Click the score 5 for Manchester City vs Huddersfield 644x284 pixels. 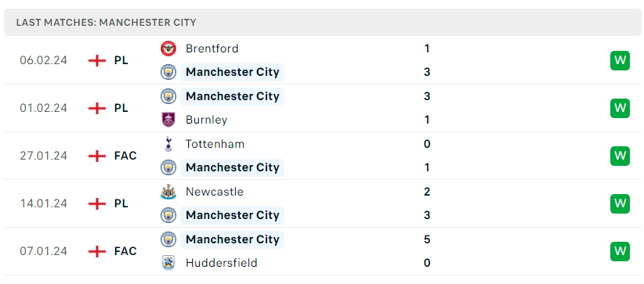pos(427,239)
